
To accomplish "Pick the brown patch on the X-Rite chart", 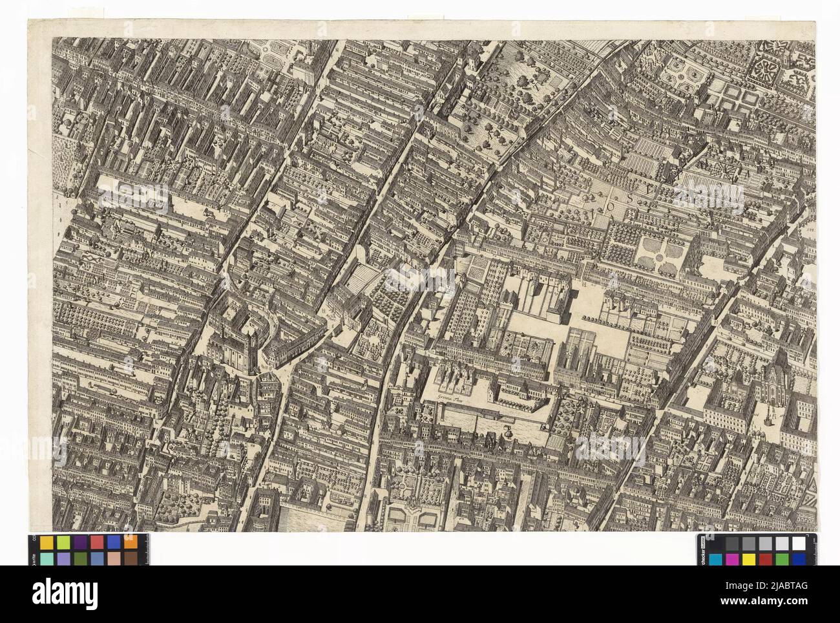I will tap(131, 559).
